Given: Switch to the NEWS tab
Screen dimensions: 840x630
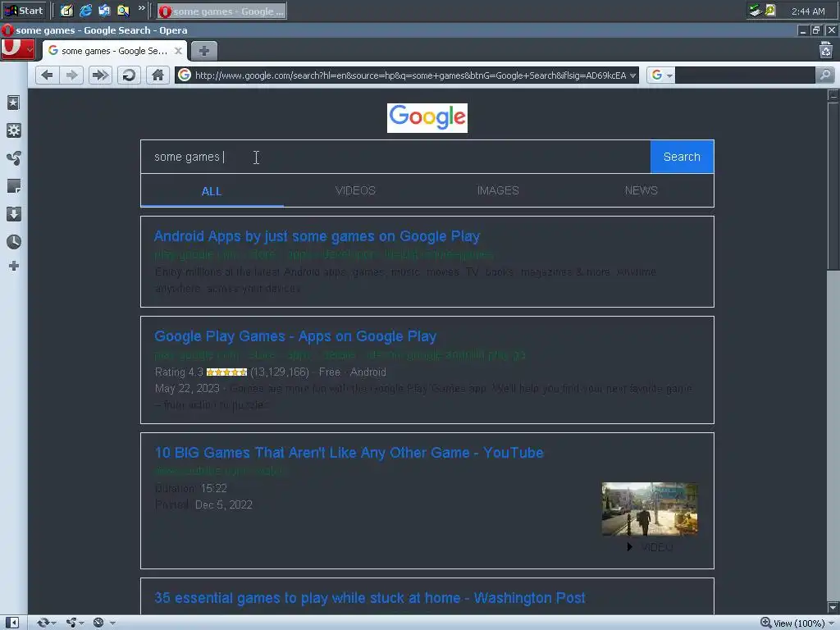Looking at the screenshot, I should 641,190.
